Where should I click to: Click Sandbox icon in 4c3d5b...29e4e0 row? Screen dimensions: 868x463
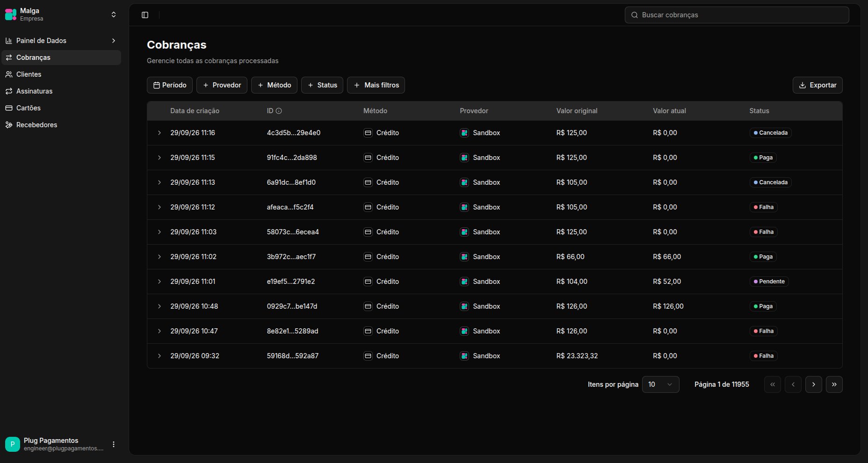pyautogui.click(x=464, y=133)
